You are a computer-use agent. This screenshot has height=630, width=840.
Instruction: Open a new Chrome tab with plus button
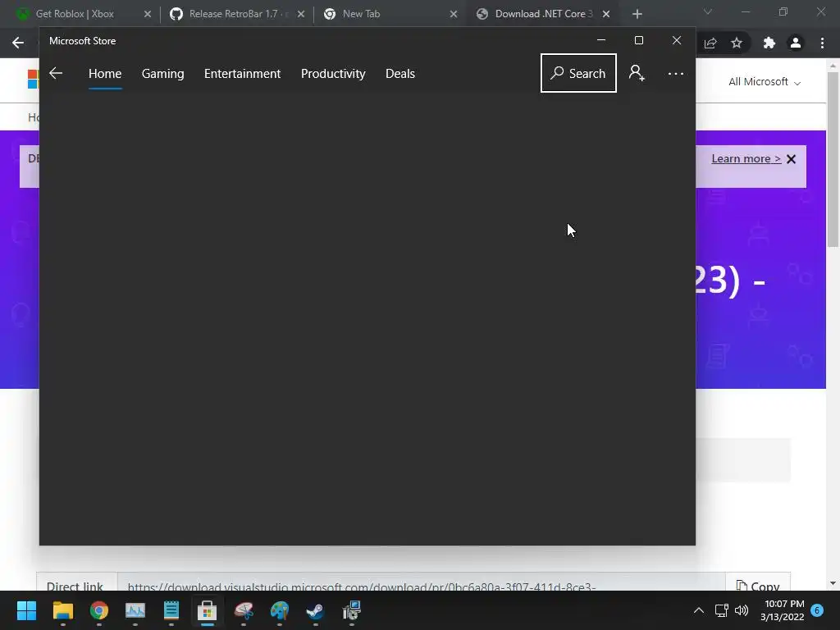coord(637,14)
